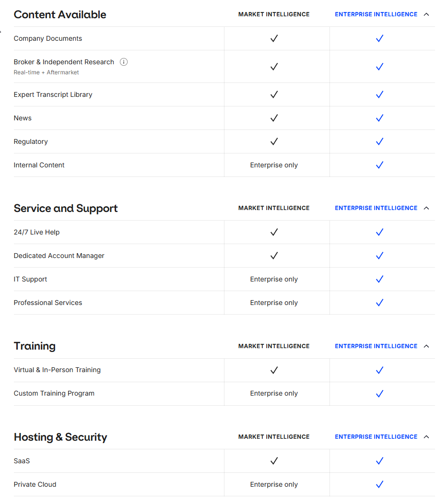Click Enterprise Intelligence link in Training section
447x504 pixels.
376,346
